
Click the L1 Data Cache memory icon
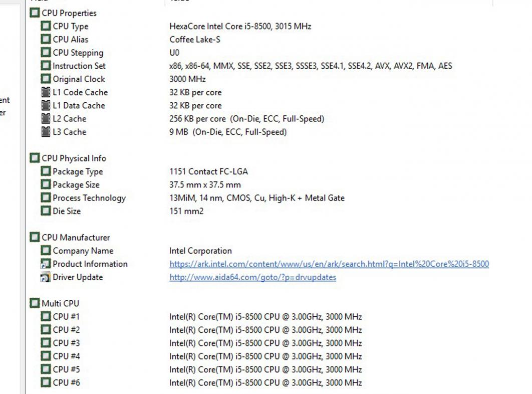46,105
